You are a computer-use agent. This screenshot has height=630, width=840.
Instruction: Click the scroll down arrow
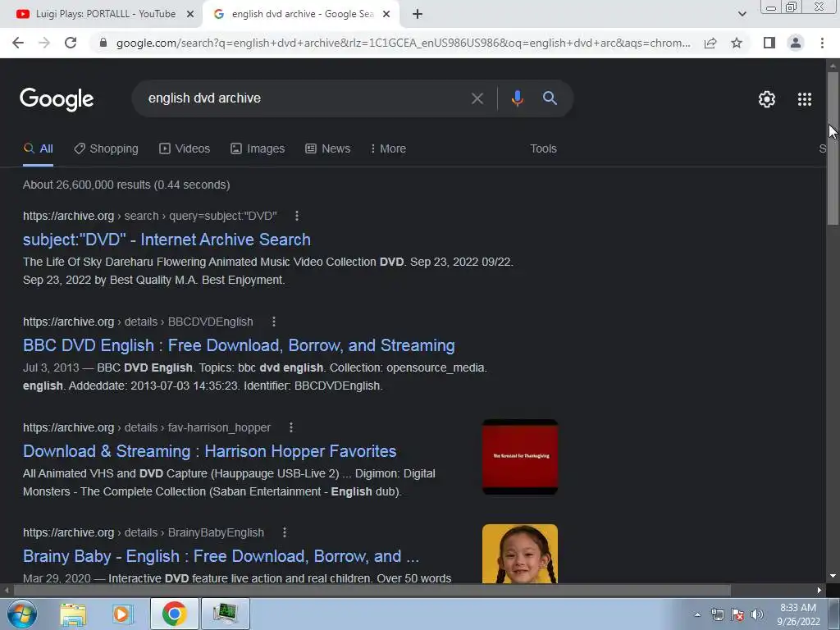click(833, 576)
